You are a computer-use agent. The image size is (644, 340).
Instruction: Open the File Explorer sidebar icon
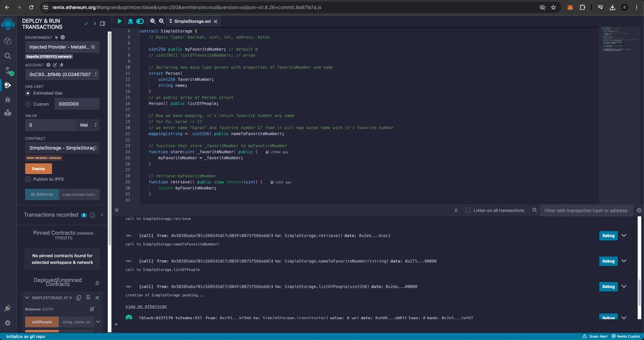[8, 41]
